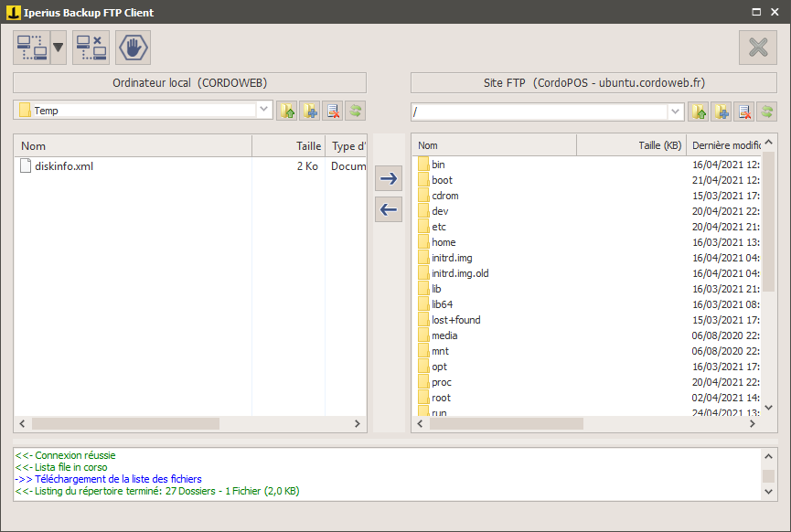Image resolution: width=791 pixels, height=532 pixels.
Task: Click the 21/04/2021 date of boot
Action: (x=725, y=180)
